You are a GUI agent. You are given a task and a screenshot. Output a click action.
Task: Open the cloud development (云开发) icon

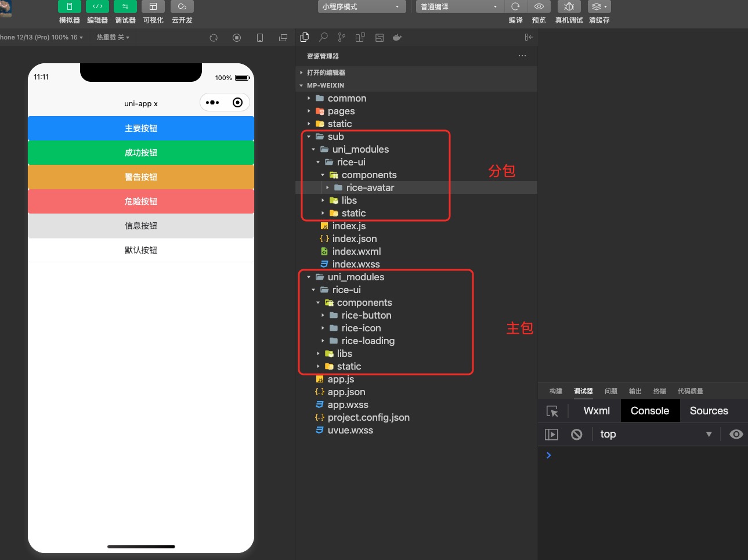pyautogui.click(x=182, y=6)
